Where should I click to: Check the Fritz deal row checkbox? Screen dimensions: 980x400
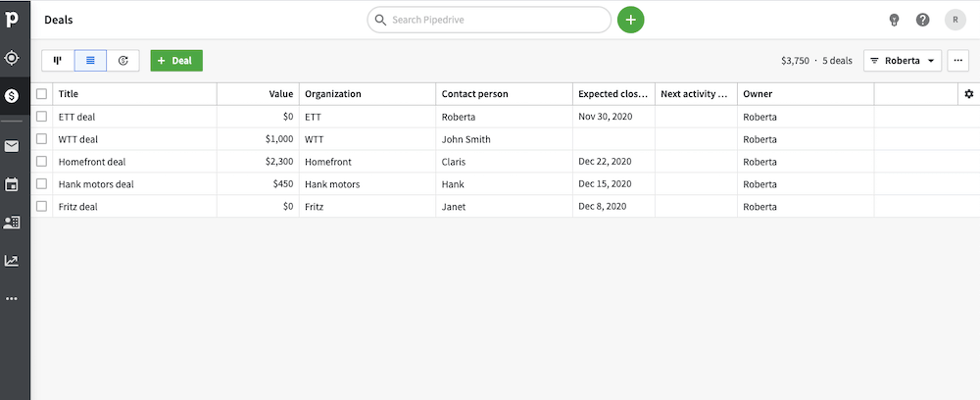41,206
